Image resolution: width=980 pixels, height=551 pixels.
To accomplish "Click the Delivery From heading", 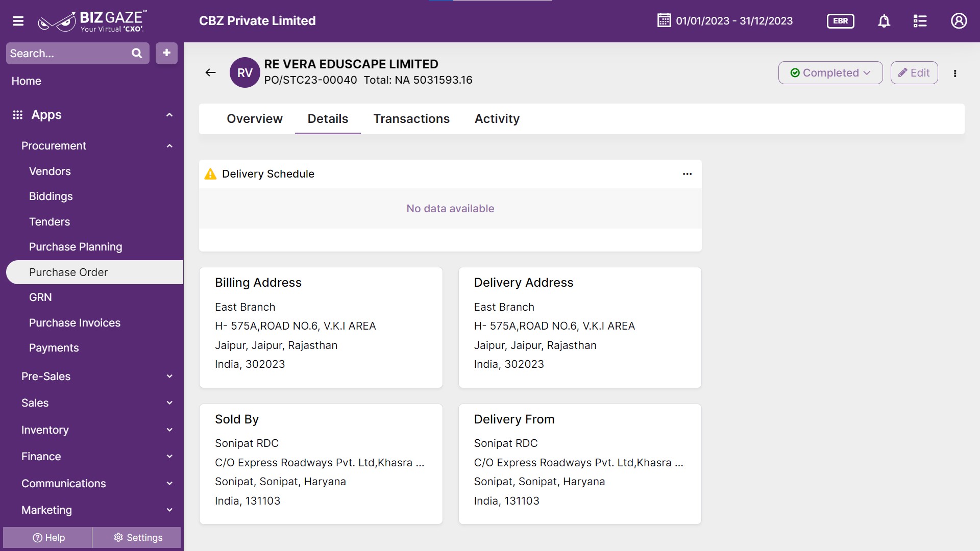I will point(514,419).
